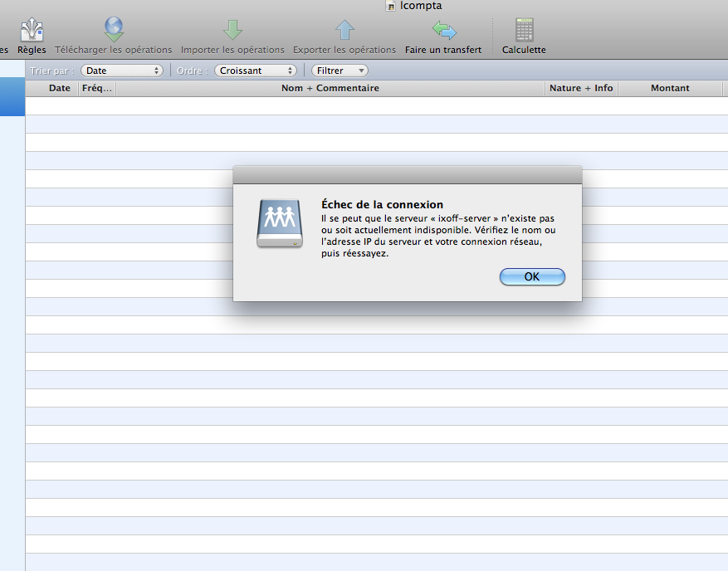Open the Trier par Date dropdown
This screenshot has height=571, width=728.
tap(122, 71)
